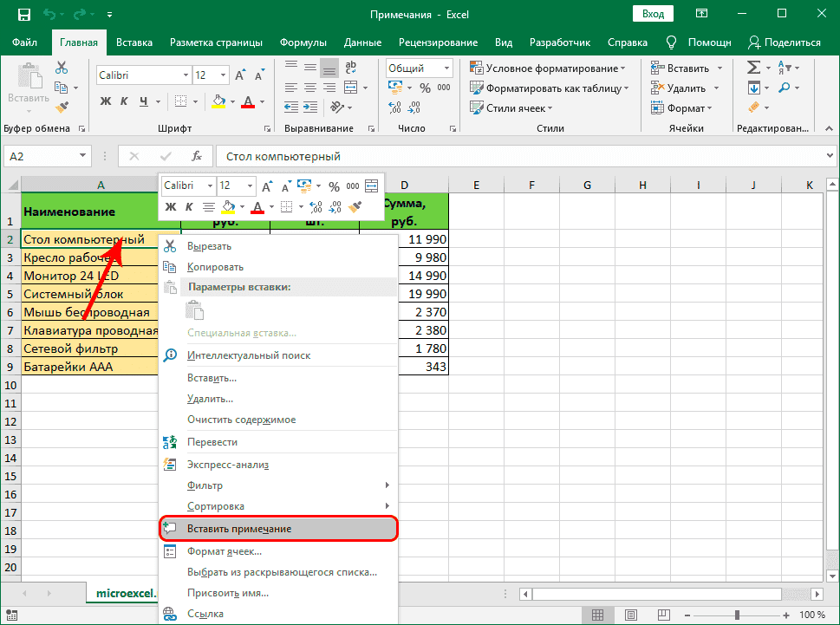Switch to the Формулы ribbon tab
This screenshot has height=625, width=840.
point(303,42)
